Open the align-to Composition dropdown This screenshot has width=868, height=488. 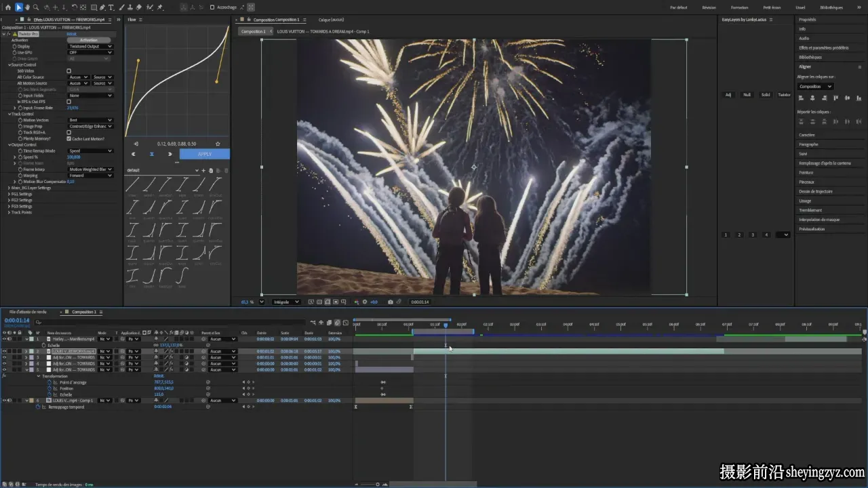pos(815,86)
